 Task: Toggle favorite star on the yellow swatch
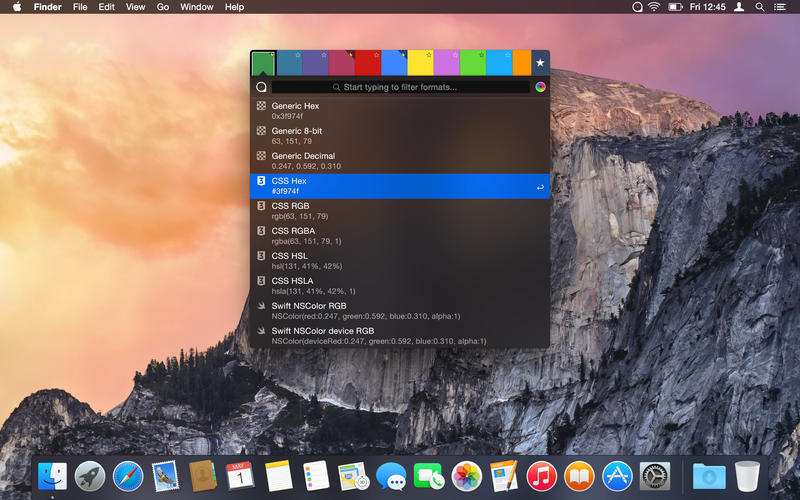(x=428, y=54)
